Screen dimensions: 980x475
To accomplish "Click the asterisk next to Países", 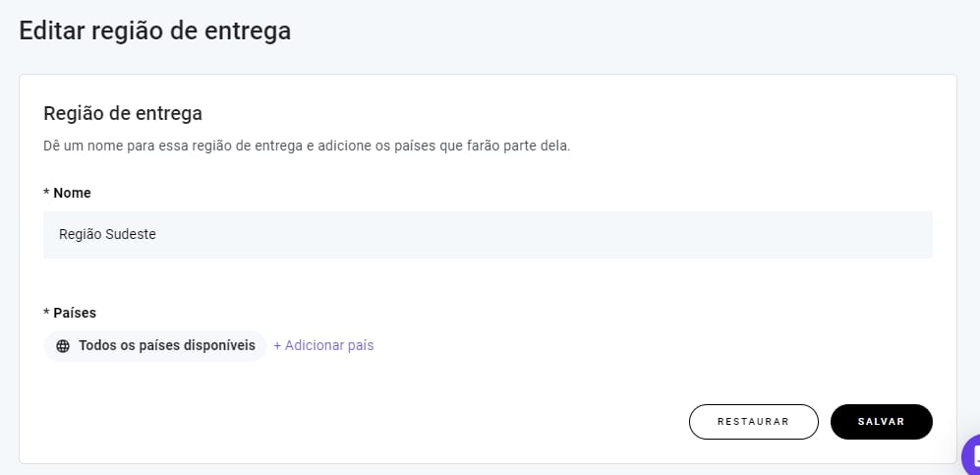I will pos(46,313).
